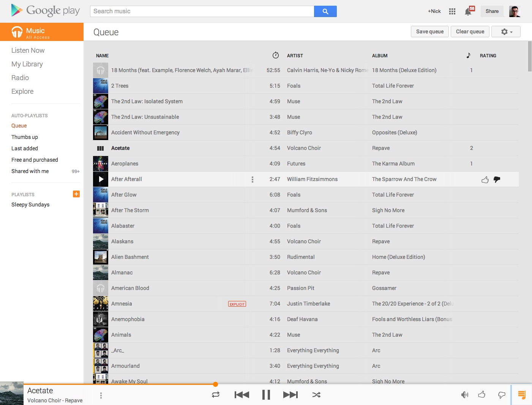
Task: Toggle shuffle mode
Action: point(316,395)
